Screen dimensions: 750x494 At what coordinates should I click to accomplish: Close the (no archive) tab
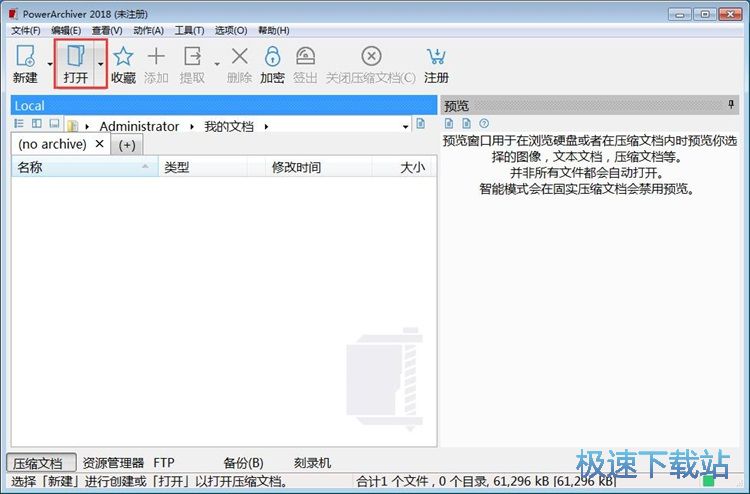tap(99, 143)
